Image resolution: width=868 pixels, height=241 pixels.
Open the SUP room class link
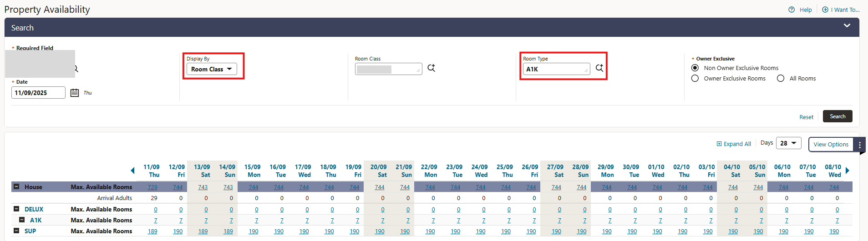[30, 231]
